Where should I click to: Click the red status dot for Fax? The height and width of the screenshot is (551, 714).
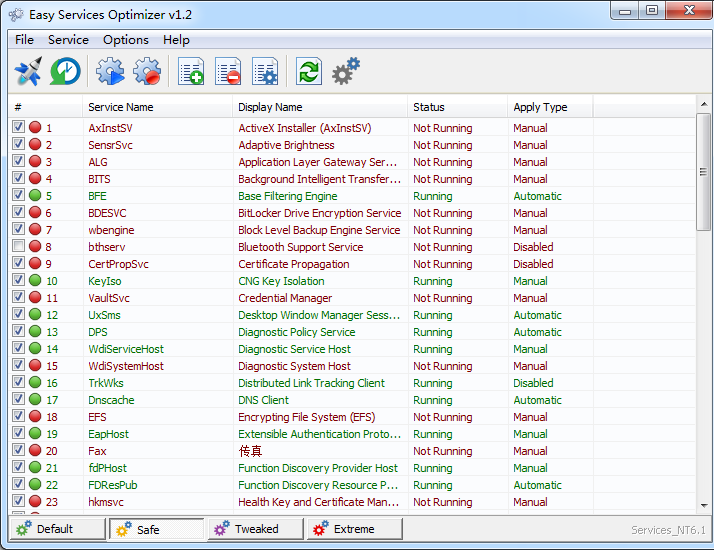(x=35, y=450)
